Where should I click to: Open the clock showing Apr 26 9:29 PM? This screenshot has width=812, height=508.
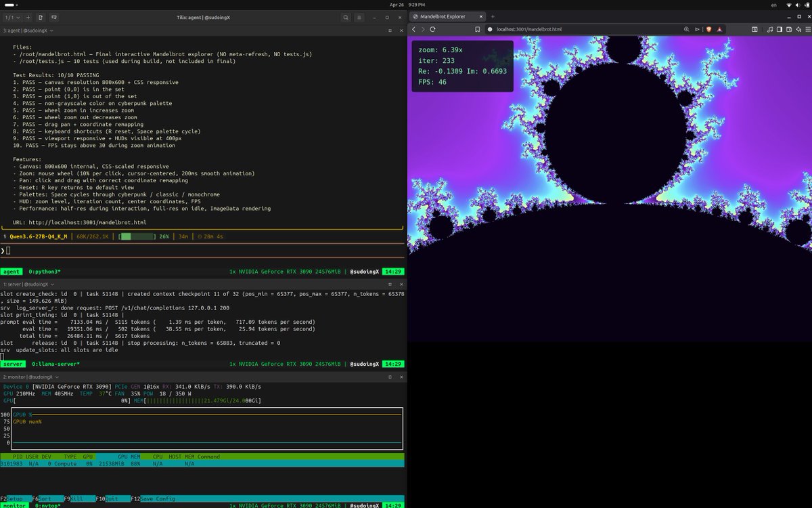click(x=406, y=5)
